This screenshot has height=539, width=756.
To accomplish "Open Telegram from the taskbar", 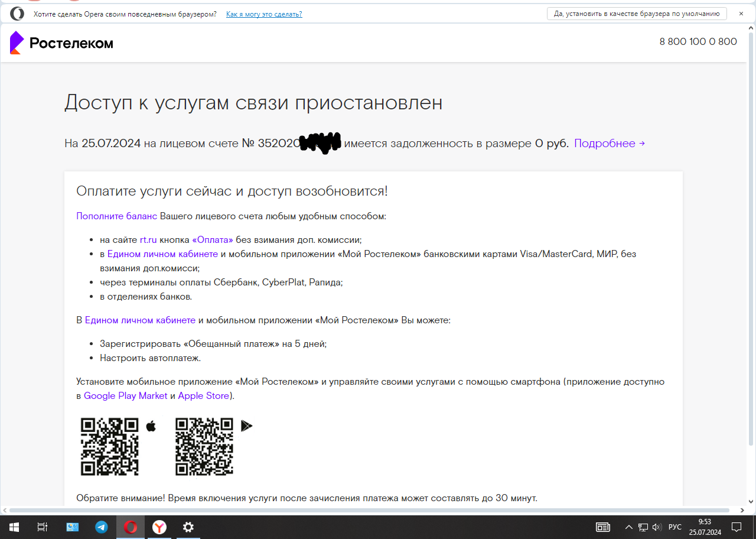I will (x=102, y=527).
